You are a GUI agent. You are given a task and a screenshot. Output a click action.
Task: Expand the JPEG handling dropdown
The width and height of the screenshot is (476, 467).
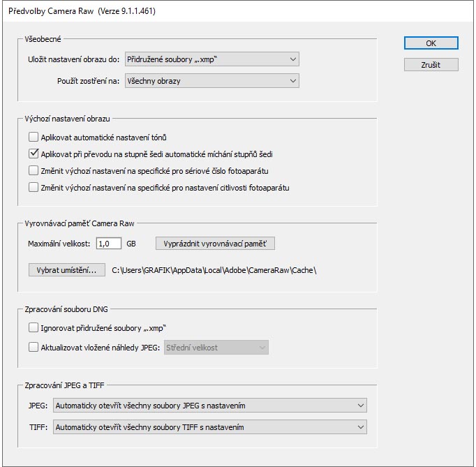pos(210,406)
